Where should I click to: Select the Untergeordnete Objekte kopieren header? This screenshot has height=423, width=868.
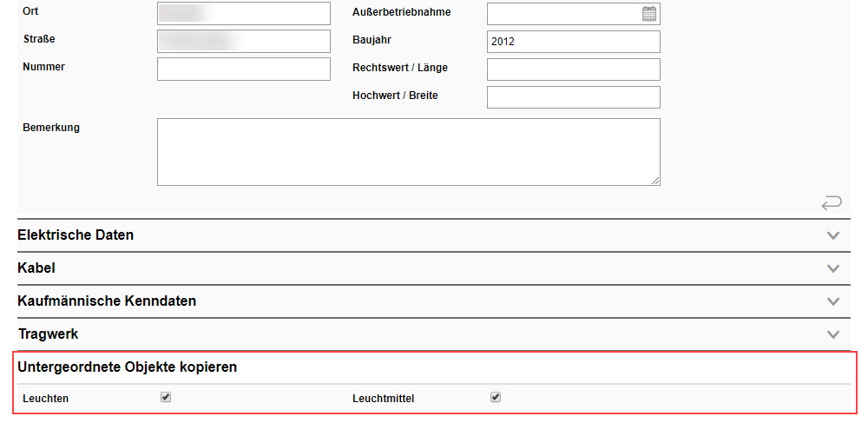point(128,367)
